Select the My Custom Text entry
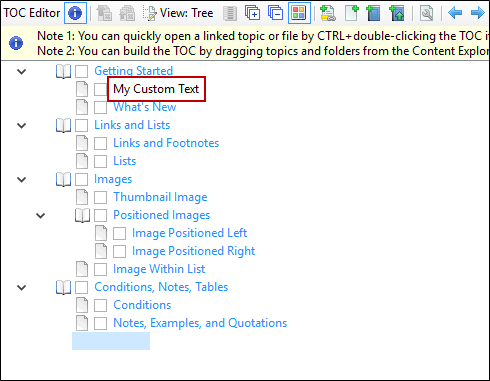The image size is (490, 381). click(156, 89)
